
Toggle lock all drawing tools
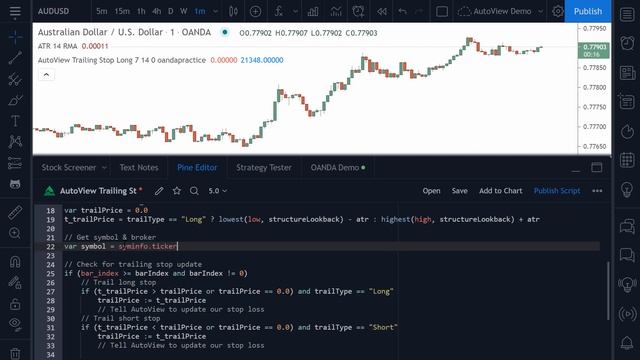tap(15, 304)
